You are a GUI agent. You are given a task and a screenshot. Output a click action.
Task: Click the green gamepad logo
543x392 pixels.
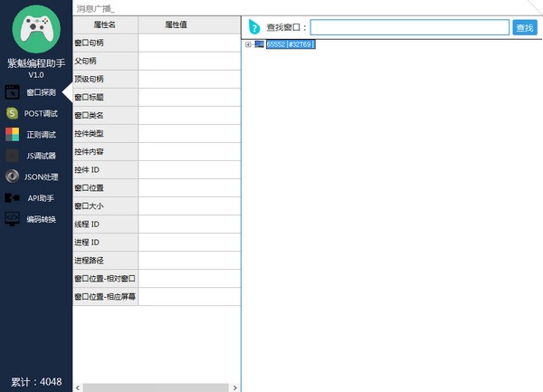pos(36,29)
